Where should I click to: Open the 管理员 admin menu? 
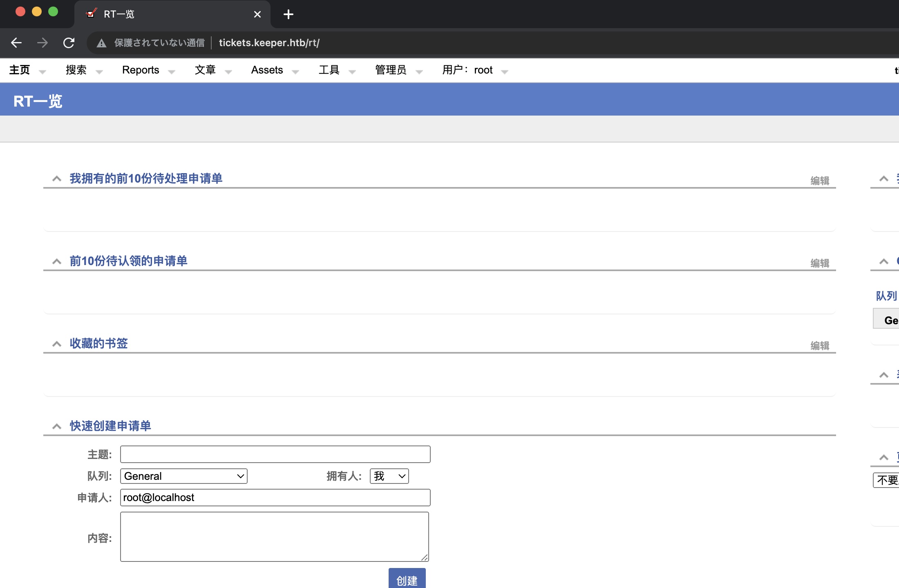[391, 70]
